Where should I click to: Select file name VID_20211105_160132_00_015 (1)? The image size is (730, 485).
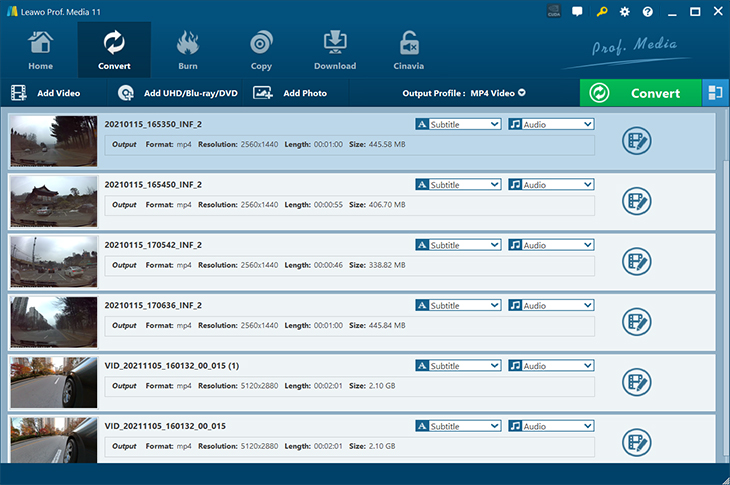[172, 366]
